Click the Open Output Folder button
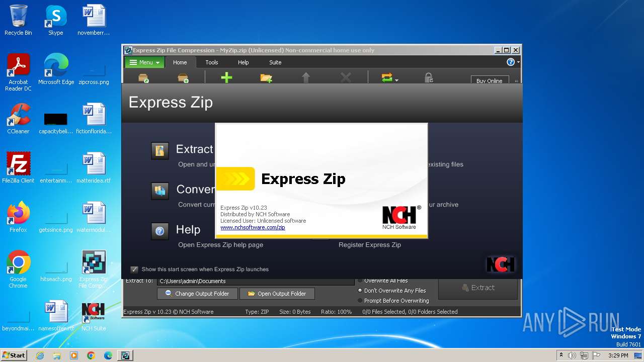 [277, 294]
